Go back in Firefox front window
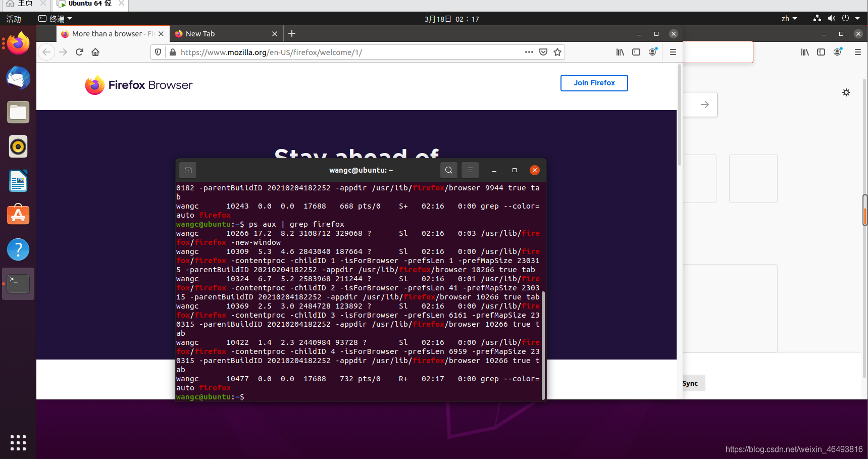The width and height of the screenshot is (868, 459). (46, 52)
